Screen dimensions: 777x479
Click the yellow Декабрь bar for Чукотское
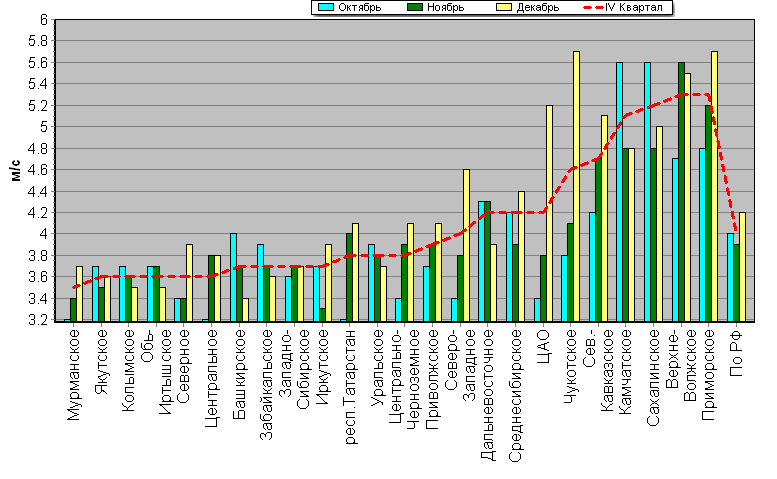pyautogui.click(x=576, y=186)
